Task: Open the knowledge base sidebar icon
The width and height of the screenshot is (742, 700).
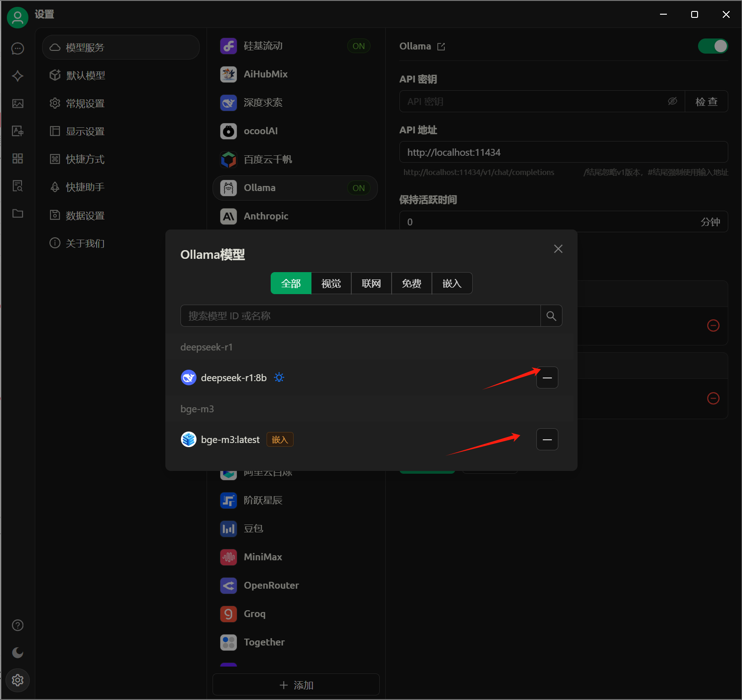Action: 17,186
